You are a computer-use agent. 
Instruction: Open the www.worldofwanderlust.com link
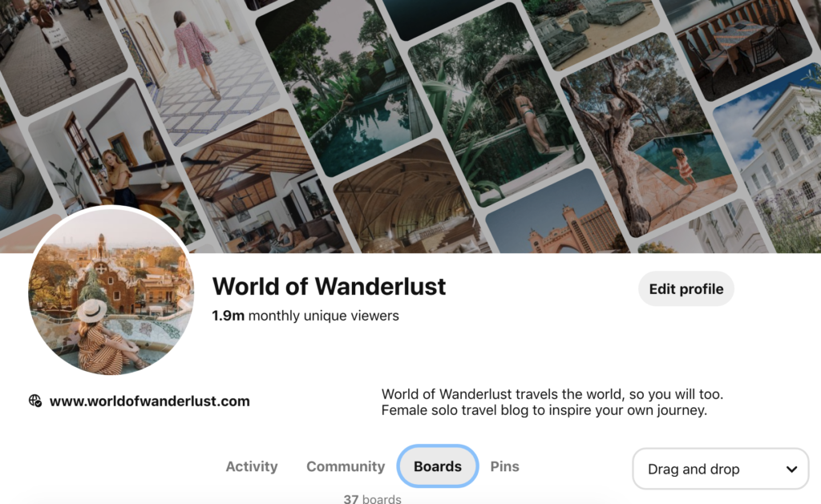click(150, 401)
